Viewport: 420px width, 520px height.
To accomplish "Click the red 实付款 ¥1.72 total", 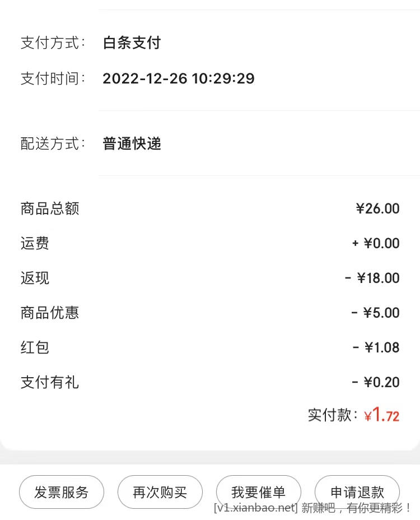I will [x=381, y=415].
